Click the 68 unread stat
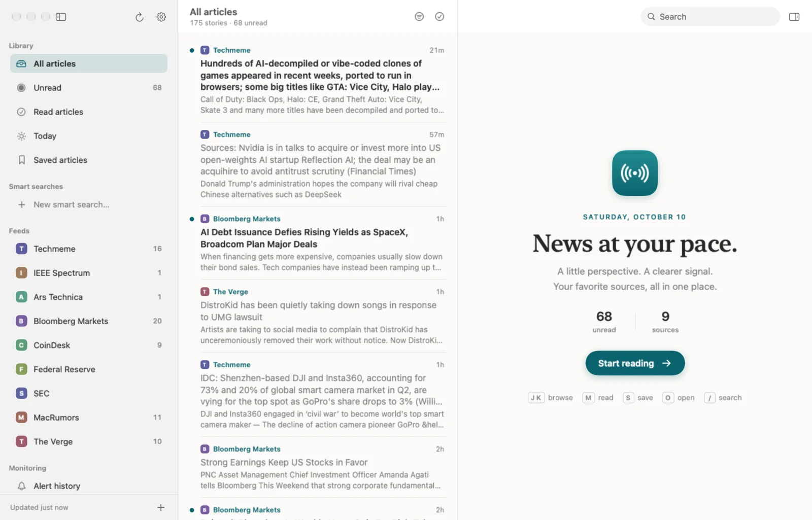 click(x=604, y=322)
